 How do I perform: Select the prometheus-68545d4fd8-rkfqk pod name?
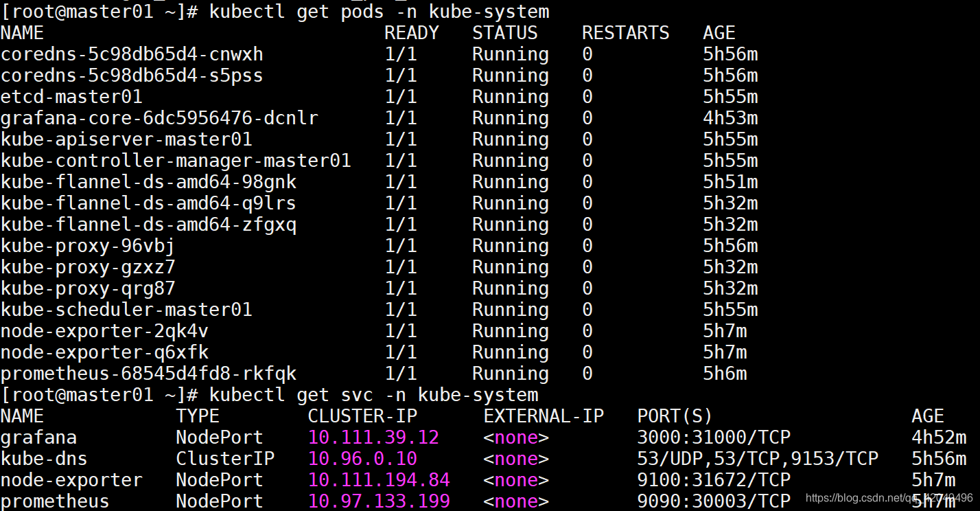pyautogui.click(x=148, y=374)
